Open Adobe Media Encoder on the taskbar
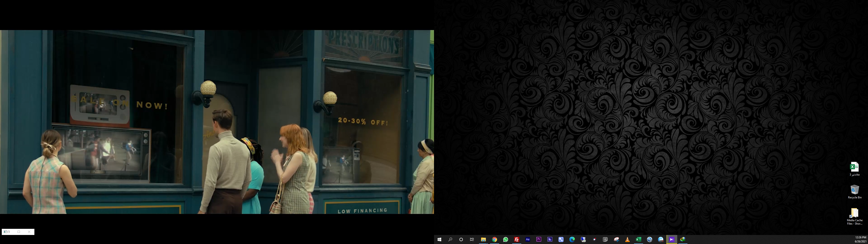Image resolution: width=868 pixels, height=244 pixels. (550, 239)
